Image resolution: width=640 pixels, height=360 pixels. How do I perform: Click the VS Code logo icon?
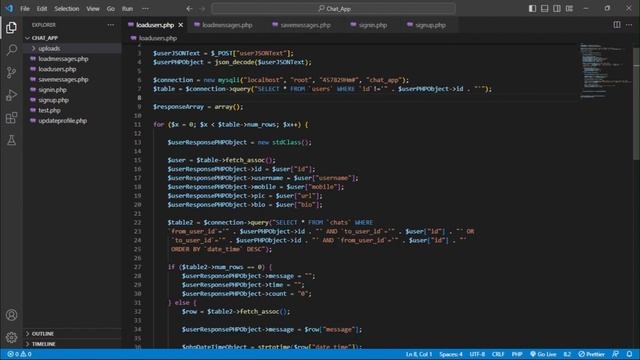tap(9, 8)
